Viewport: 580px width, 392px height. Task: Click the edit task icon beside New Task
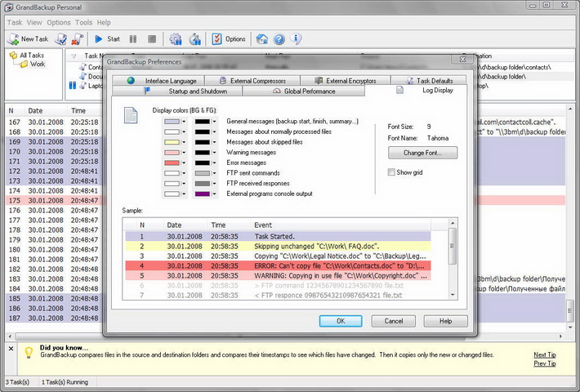tap(61, 39)
